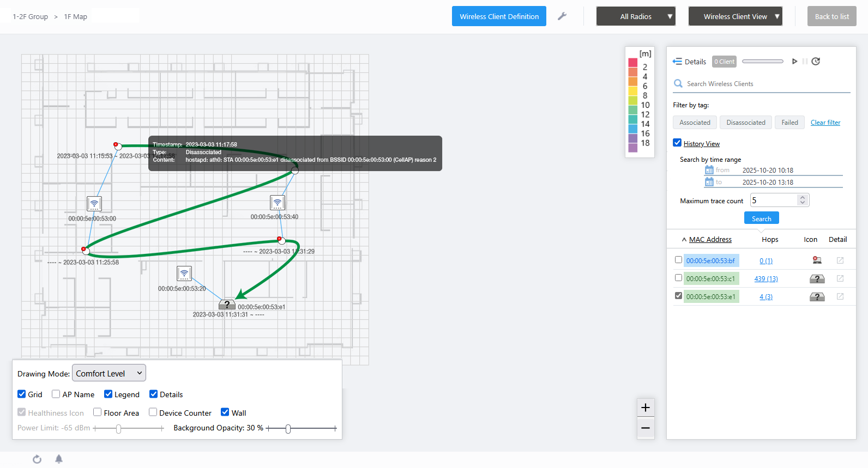Click the access point 00:00:5e:00:53:20 icon

[x=184, y=273]
